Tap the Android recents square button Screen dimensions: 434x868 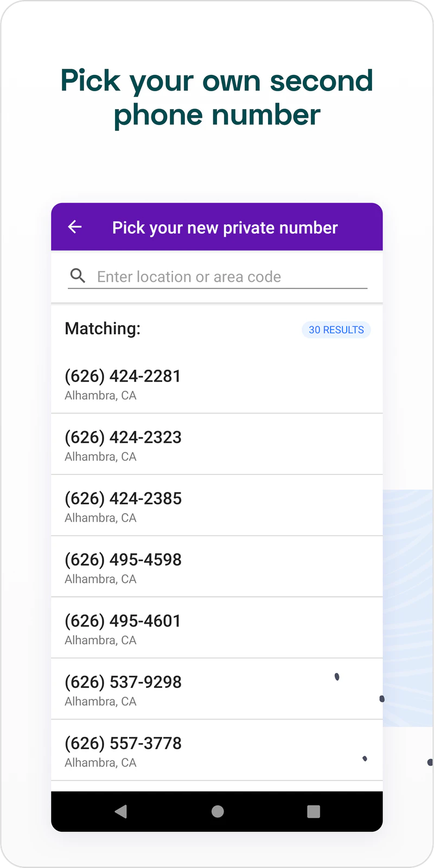coord(314,811)
